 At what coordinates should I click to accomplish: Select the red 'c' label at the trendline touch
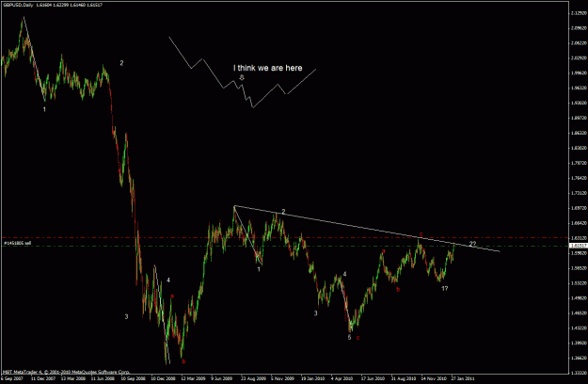pyautogui.click(x=421, y=234)
